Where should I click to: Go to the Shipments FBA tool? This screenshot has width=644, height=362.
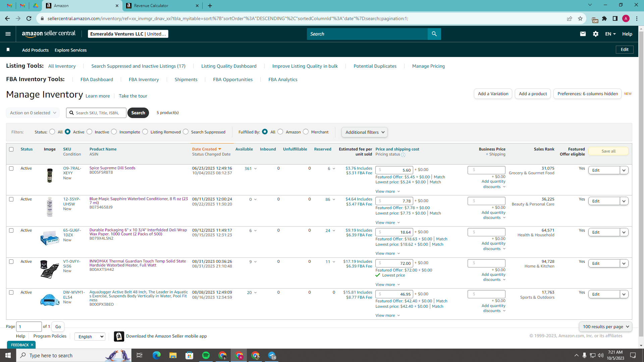186,79
